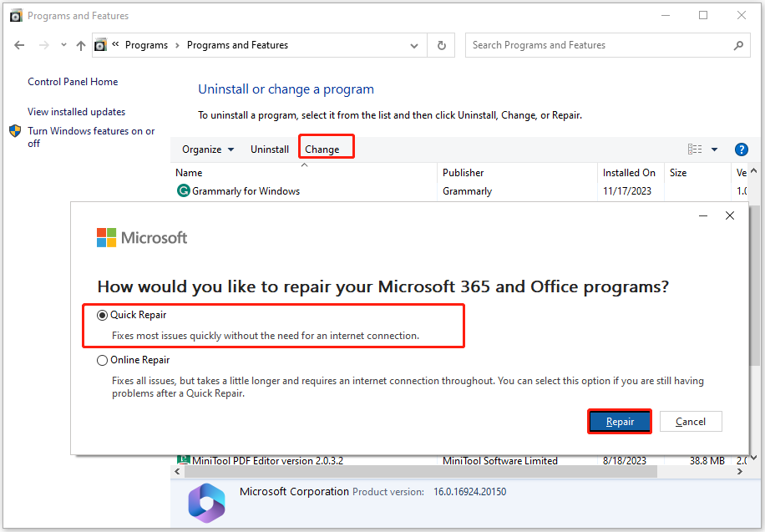Open Turn Windows features on or off
Viewport: 765px width, 532px height.
pos(91,137)
